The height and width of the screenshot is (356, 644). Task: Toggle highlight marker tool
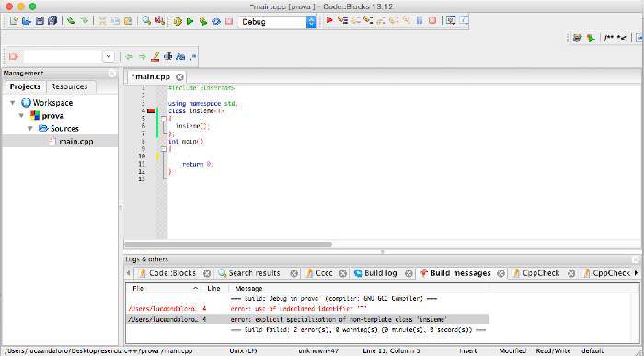pos(155,57)
